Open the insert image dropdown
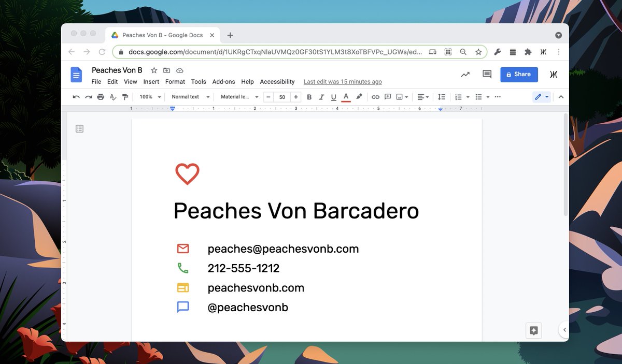 coord(402,97)
